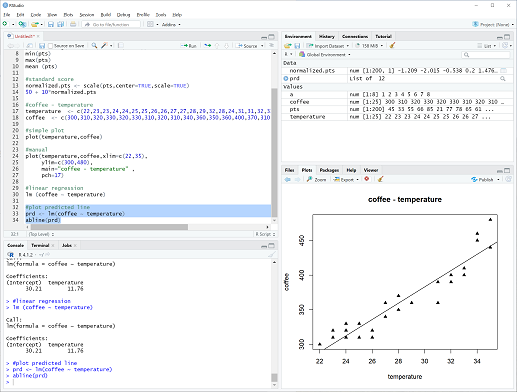The image size is (517, 392).
Task: Switch to the Files tab
Action: (289, 170)
